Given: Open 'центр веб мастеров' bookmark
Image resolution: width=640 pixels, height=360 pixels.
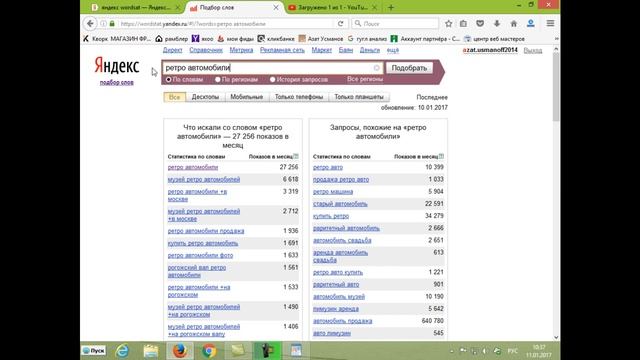Looking at the screenshot, I should pos(494,39).
